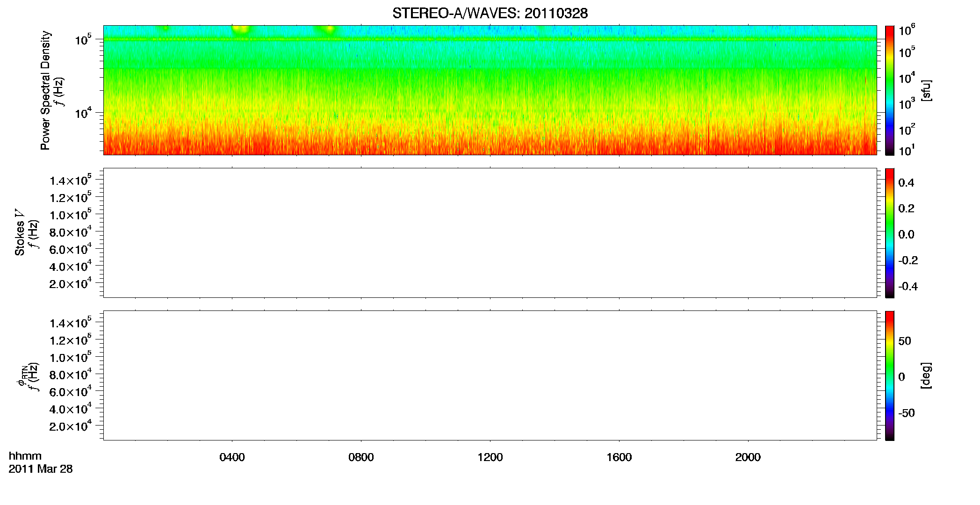This screenshot has height=505, width=980.
Task: Click the 0.4 tick on Stokes V color bar
Action: (x=906, y=183)
